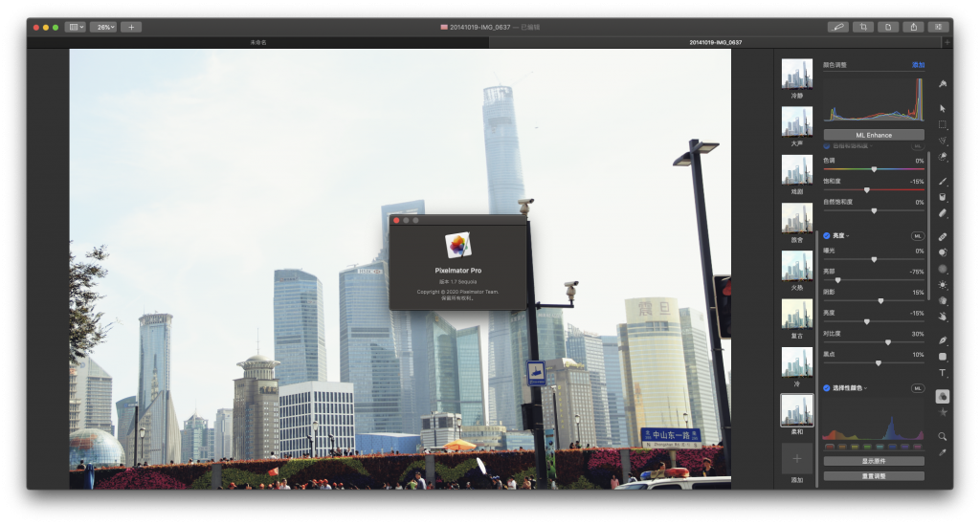Screen dimensions: 980x525
Task: Click the 色调 hue slider handle
Action: (874, 169)
